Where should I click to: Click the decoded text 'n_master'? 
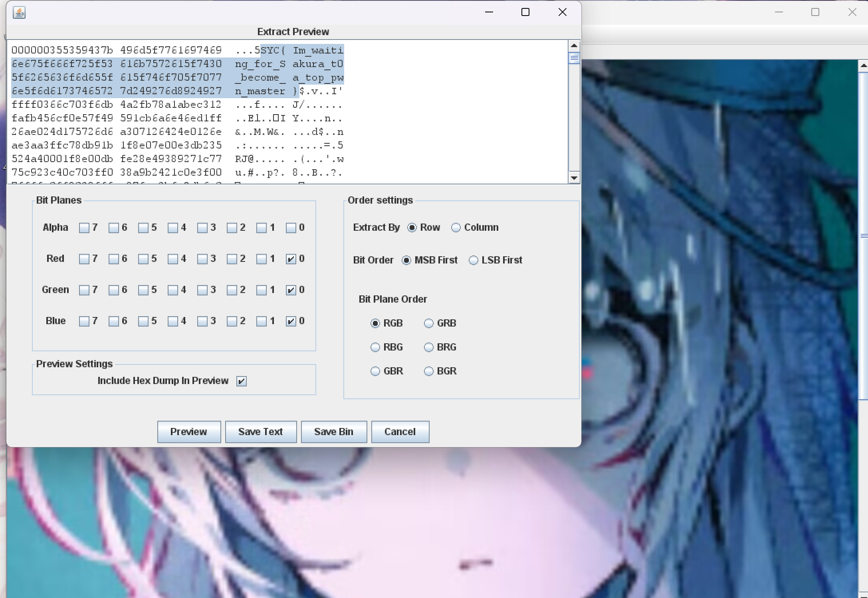click(260, 91)
